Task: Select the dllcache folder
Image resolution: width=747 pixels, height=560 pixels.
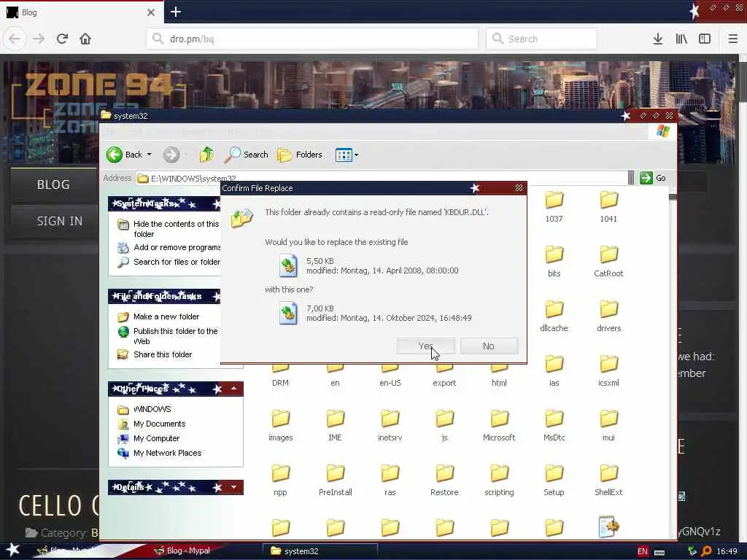Action: [x=554, y=316]
